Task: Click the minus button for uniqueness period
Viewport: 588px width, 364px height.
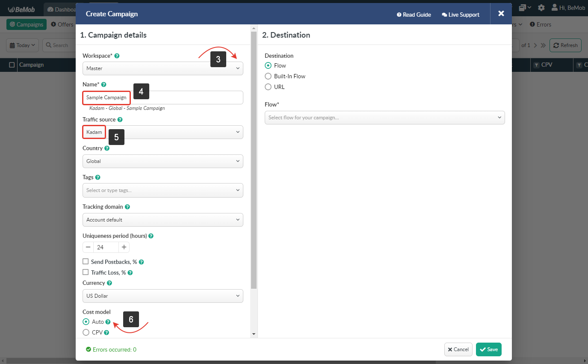Action: click(88, 247)
